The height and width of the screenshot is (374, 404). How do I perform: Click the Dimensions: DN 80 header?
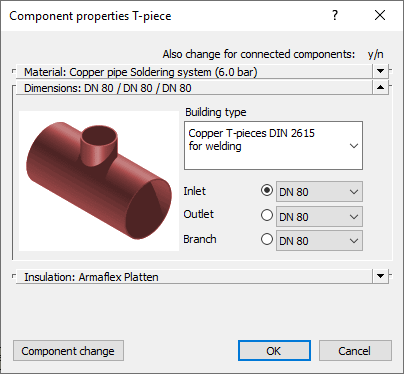point(194,88)
